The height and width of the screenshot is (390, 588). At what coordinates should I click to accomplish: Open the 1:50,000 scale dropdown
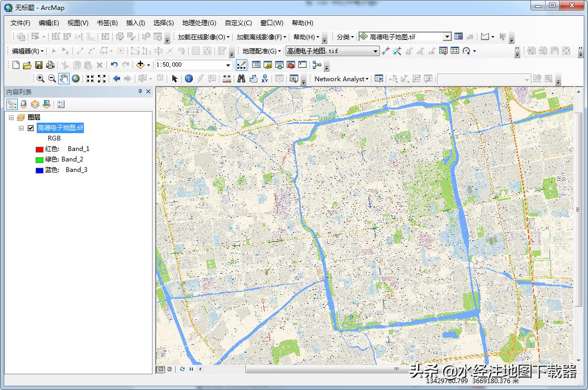tap(227, 64)
